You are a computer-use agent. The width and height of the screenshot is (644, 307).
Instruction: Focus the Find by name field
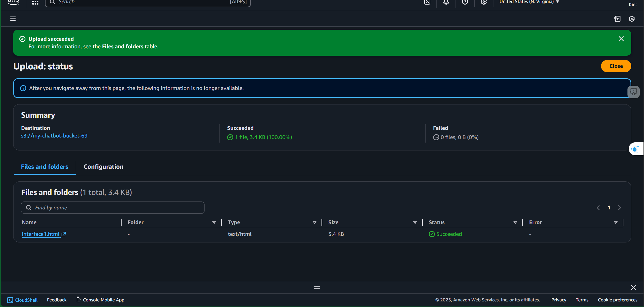(113, 208)
